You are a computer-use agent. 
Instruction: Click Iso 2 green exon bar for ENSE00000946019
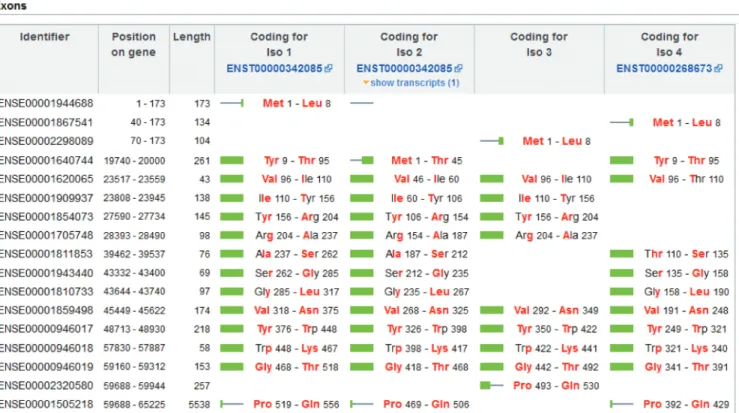coord(361,367)
